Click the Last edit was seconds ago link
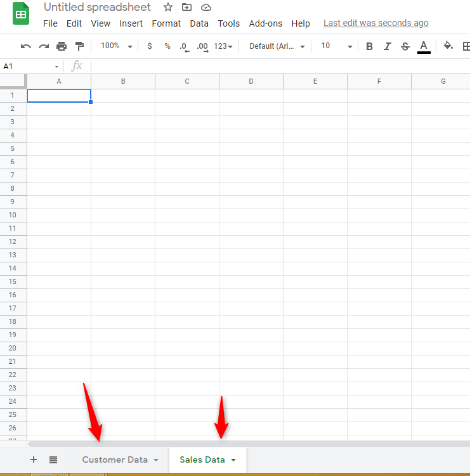Viewport: 470px width, 476px height. [375, 23]
